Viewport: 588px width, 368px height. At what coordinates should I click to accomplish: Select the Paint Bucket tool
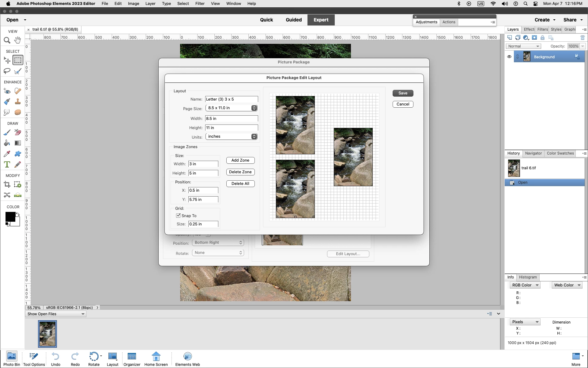tap(7, 143)
